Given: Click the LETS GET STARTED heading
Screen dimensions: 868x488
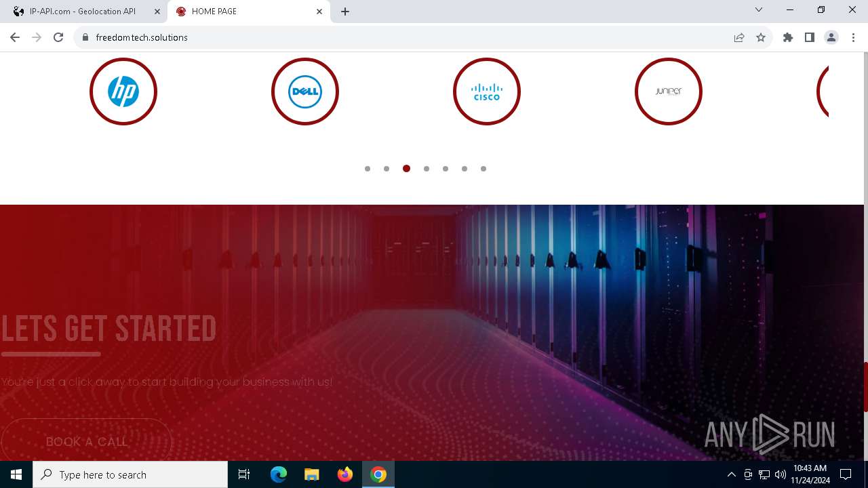Looking at the screenshot, I should (x=108, y=329).
